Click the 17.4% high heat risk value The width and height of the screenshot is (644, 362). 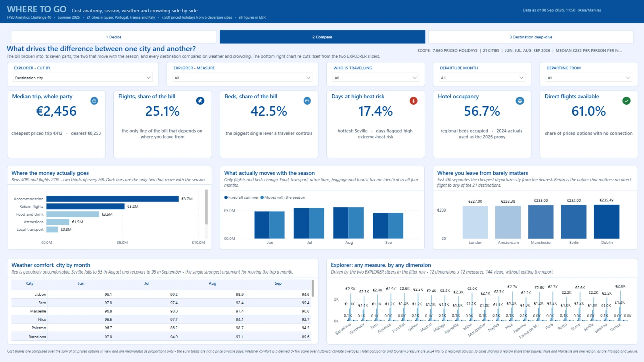tap(375, 111)
